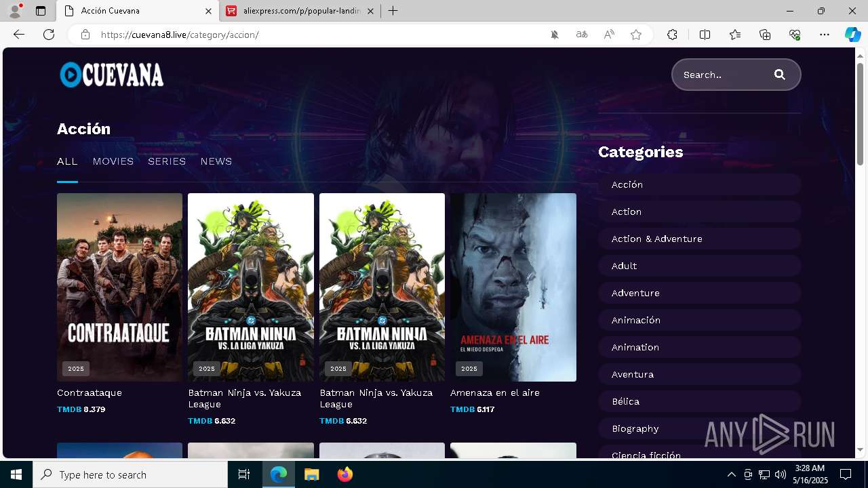Open first Batman Ninja poster
Viewport: 868px width, 488px height.
tap(251, 287)
